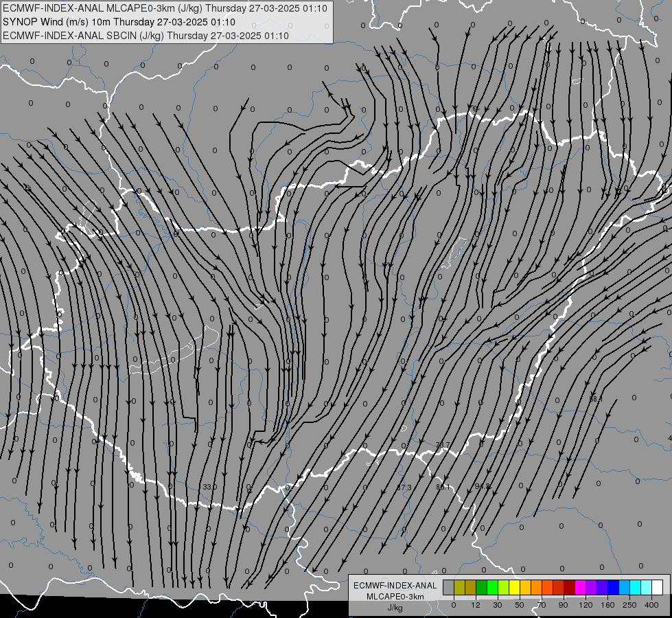Viewport: 672px width, 618px height.
Task: Click the J/kg unit label in the legend
Action: pos(395,607)
